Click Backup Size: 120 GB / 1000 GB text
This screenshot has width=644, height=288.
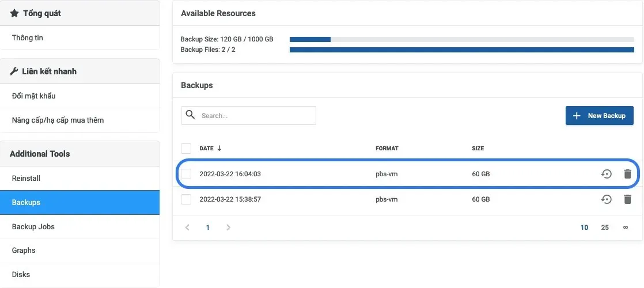(x=227, y=39)
